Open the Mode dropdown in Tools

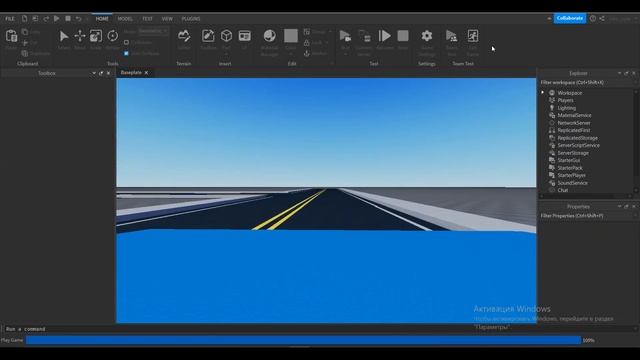click(153, 31)
